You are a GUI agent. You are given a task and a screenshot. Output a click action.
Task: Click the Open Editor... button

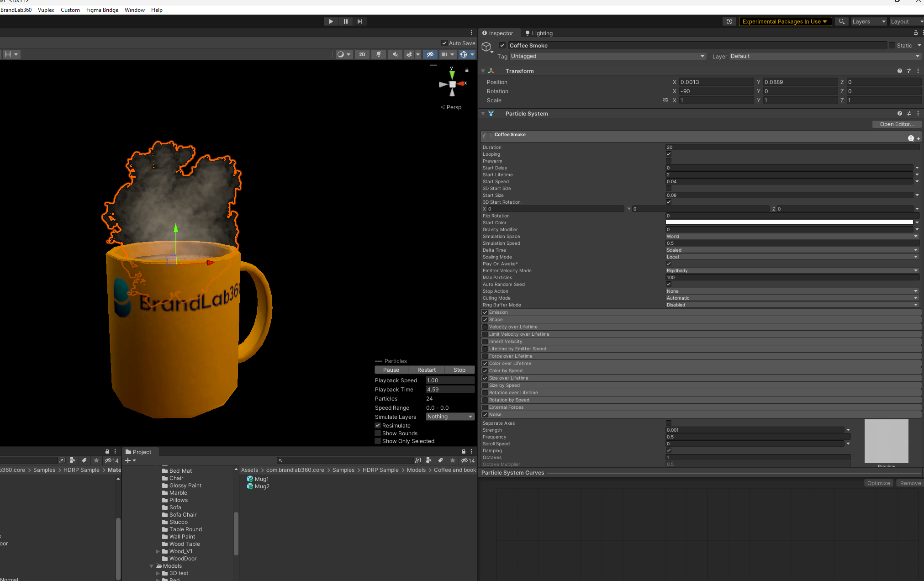pyautogui.click(x=897, y=124)
